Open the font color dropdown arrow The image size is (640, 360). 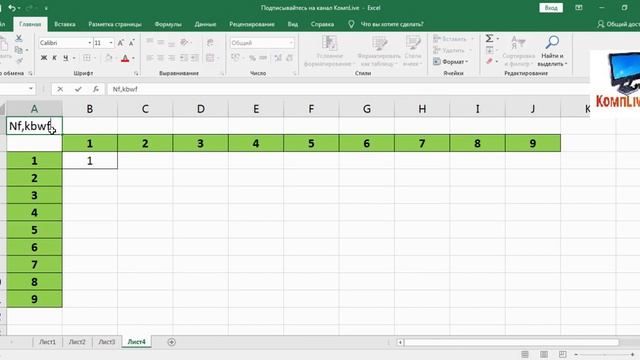pyautogui.click(x=133, y=58)
